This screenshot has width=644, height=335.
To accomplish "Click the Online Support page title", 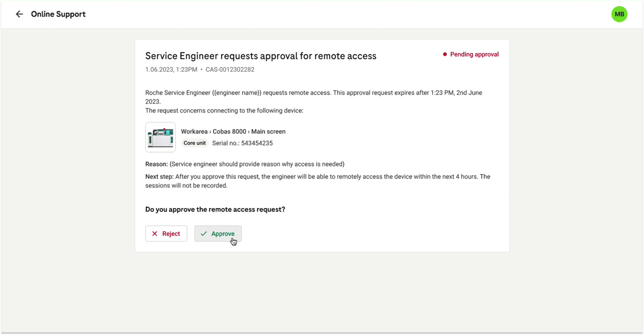I will coord(58,14).
